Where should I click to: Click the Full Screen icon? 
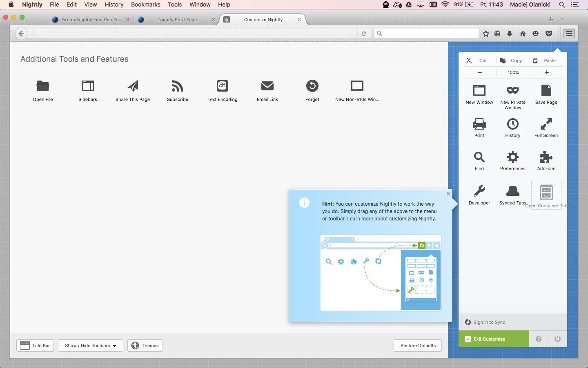coord(546,123)
